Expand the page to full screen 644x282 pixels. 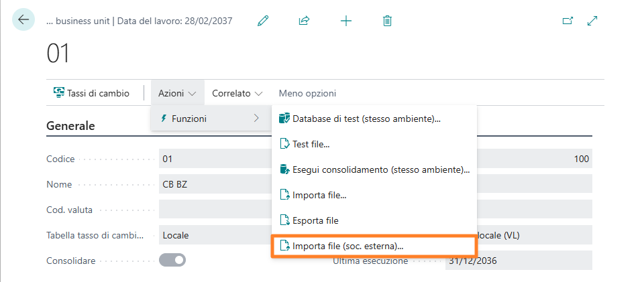pyautogui.click(x=592, y=21)
